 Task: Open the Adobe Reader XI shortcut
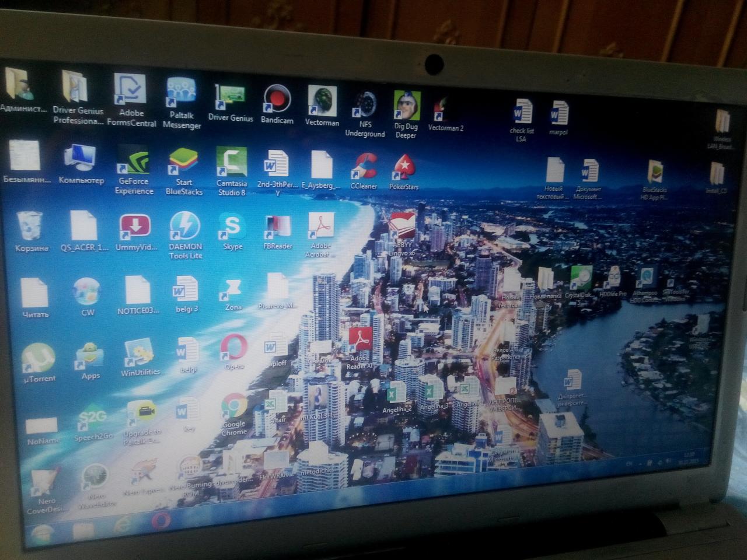[360, 340]
